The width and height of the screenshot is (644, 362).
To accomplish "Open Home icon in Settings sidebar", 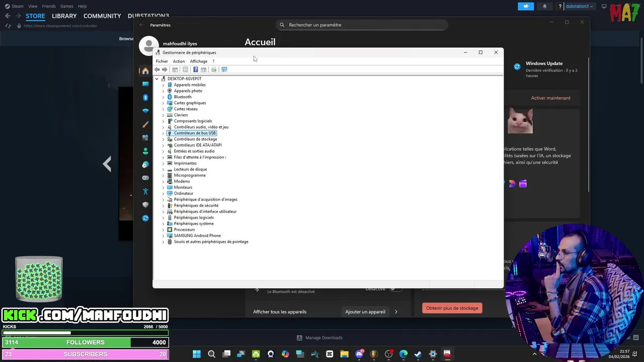I will click(145, 70).
